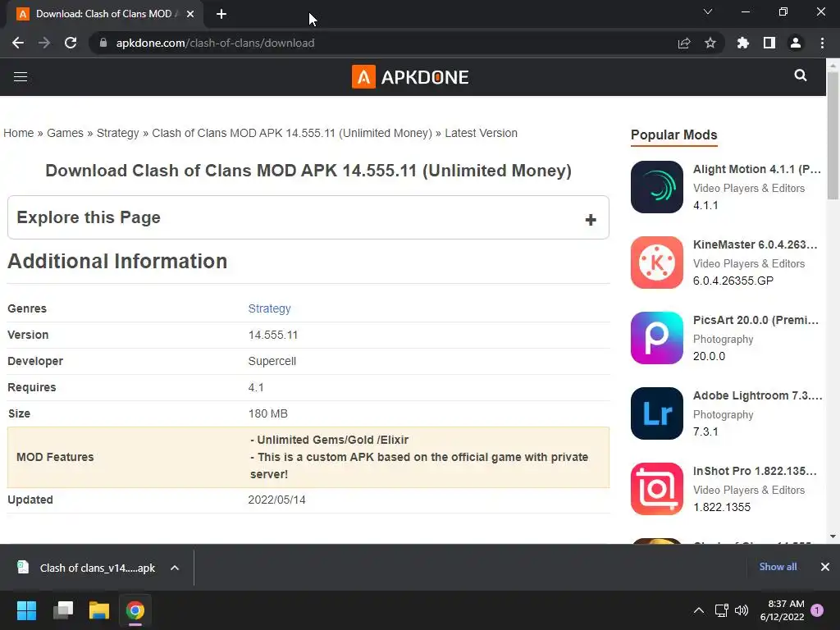Follow the Strategy genre link
Image resolution: width=840 pixels, height=630 pixels.
[x=269, y=308]
